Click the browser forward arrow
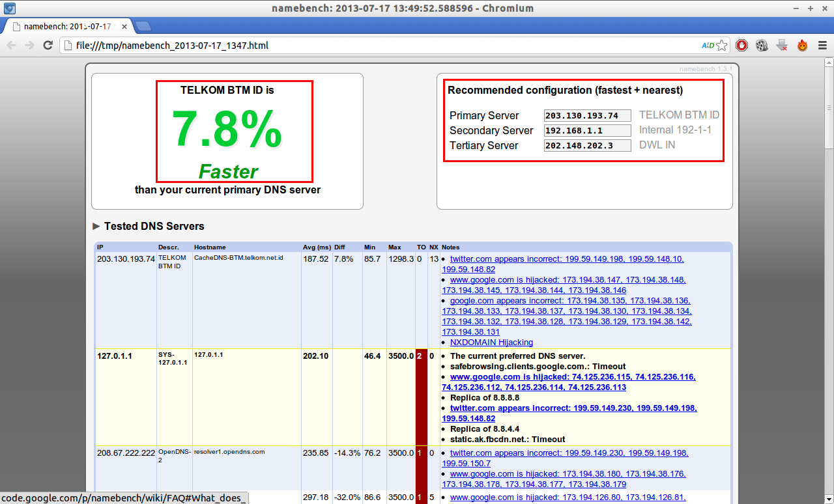The width and height of the screenshot is (834, 504). pos(29,45)
